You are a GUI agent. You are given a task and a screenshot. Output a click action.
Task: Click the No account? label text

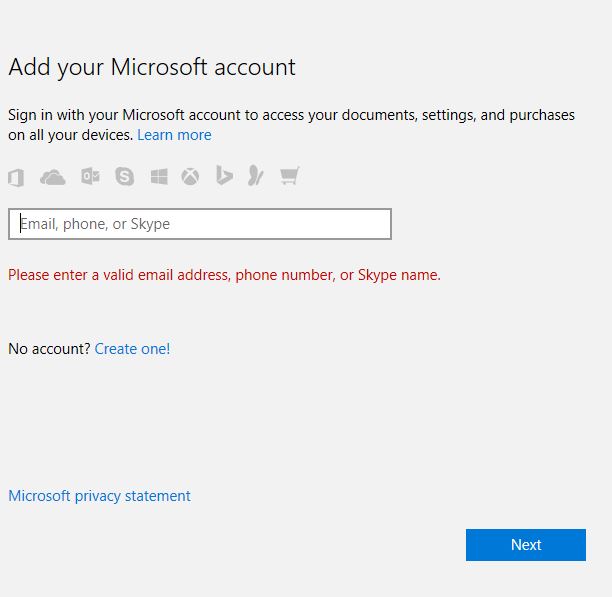click(x=49, y=349)
